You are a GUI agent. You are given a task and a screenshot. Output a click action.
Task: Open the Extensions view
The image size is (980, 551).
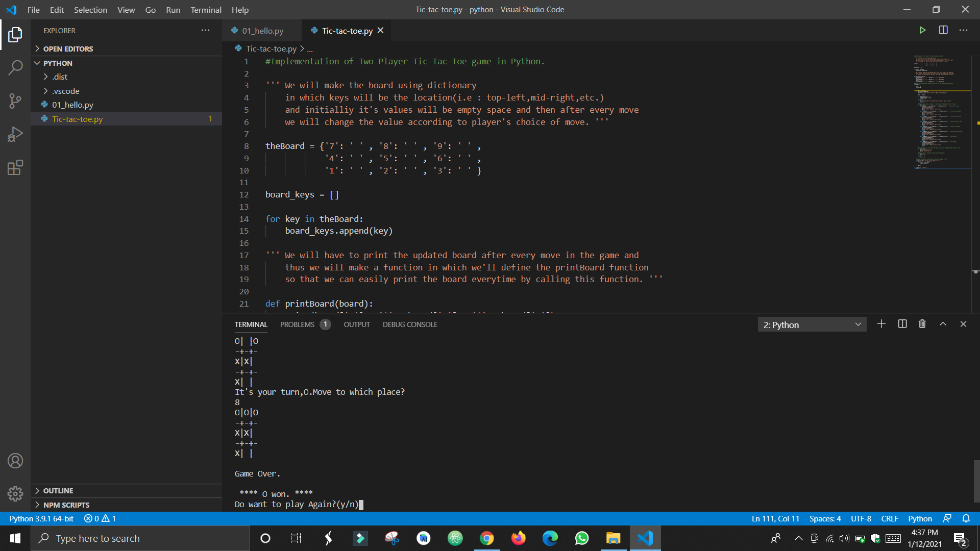[15, 167]
